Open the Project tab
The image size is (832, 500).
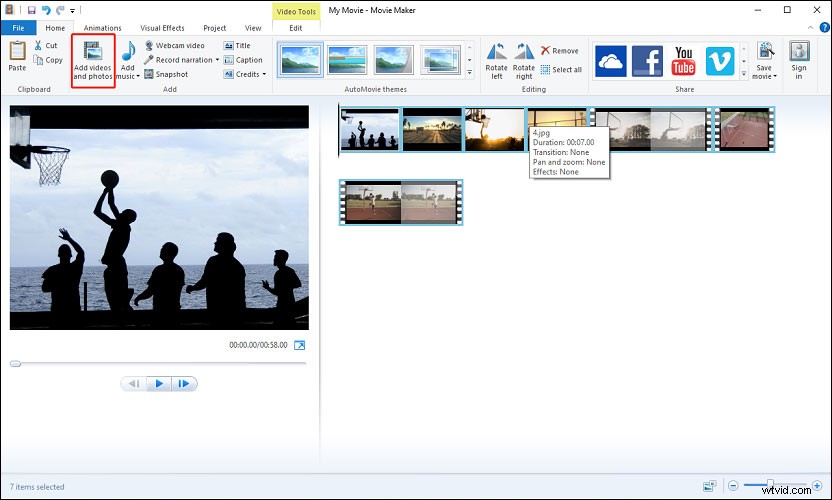coord(214,28)
